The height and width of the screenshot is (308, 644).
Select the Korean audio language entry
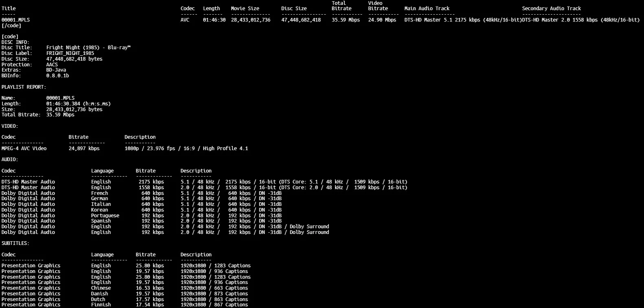(x=99, y=210)
